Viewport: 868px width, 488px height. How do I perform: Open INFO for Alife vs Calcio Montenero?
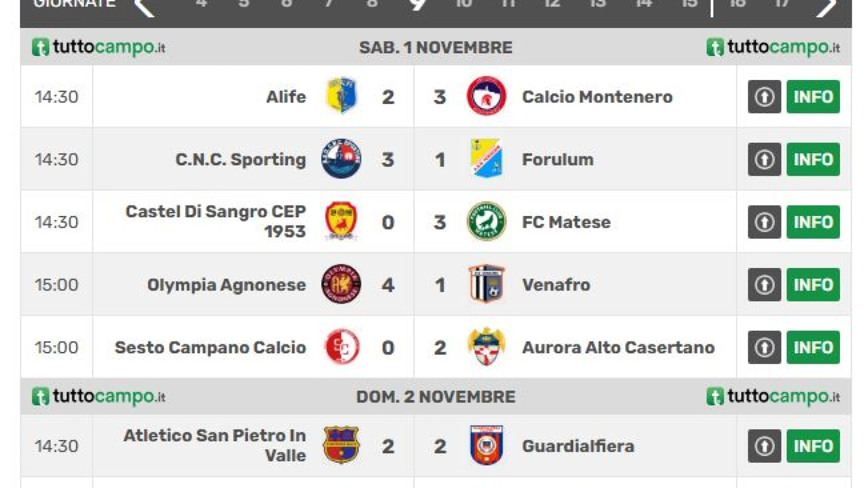813,97
